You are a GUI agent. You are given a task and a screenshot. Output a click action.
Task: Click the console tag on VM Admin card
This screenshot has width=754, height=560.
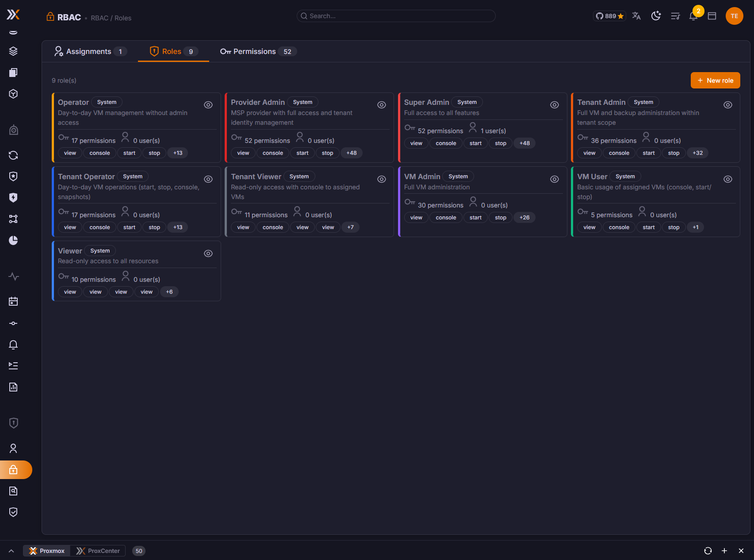click(446, 218)
